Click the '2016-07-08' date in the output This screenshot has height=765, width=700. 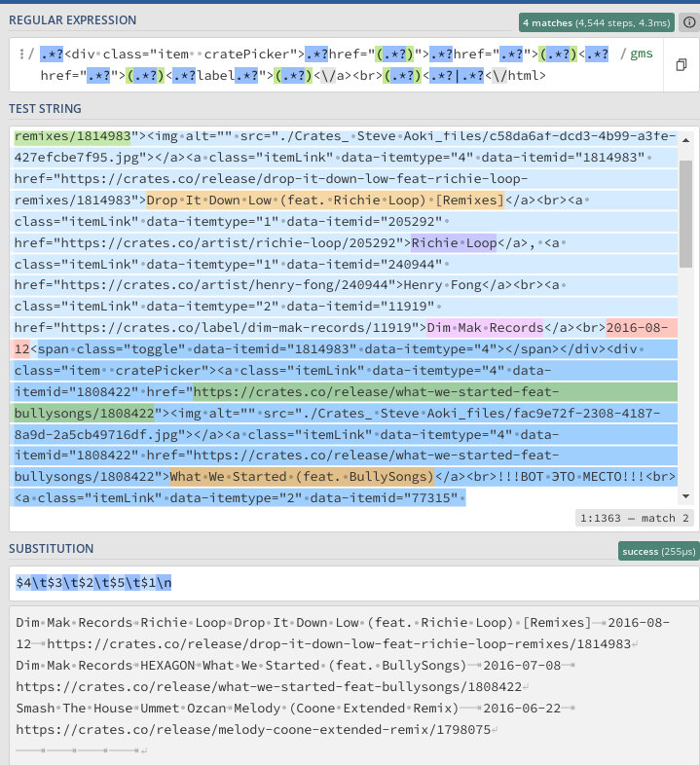point(522,666)
